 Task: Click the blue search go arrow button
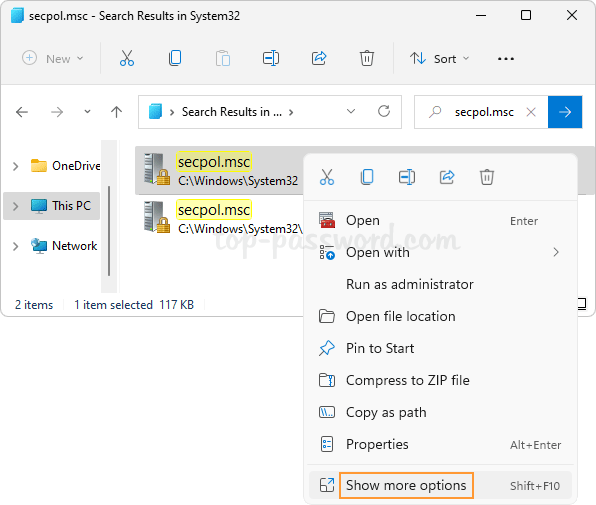click(565, 112)
